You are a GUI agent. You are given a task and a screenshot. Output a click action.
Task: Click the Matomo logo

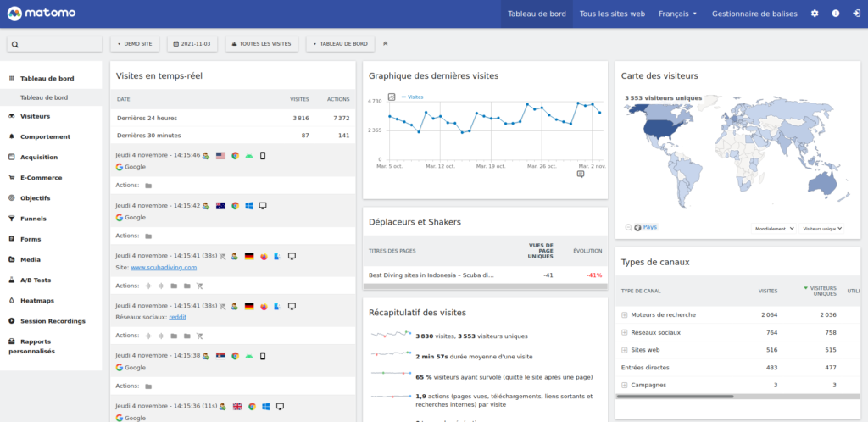click(x=41, y=14)
